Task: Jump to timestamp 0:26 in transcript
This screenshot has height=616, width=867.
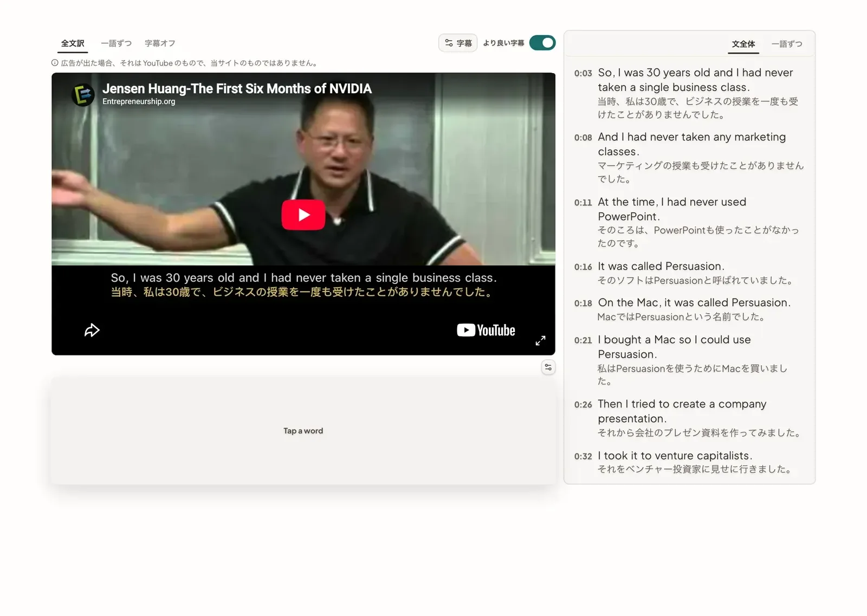Action: [x=583, y=405]
